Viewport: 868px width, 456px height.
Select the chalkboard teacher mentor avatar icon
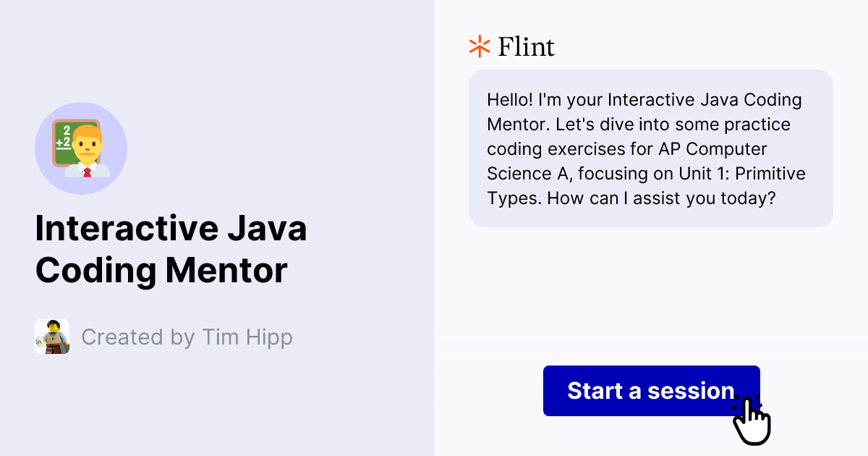[81, 148]
